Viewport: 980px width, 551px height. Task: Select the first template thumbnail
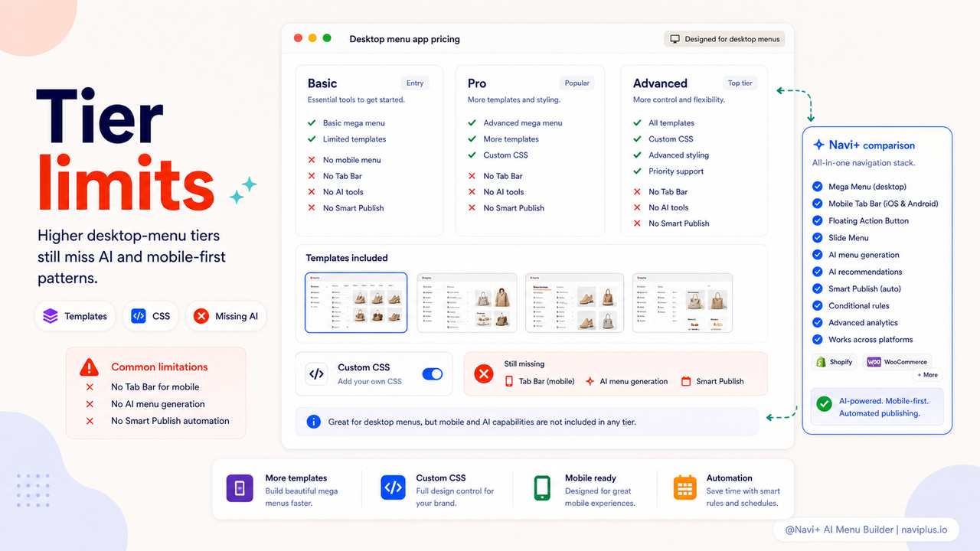click(356, 303)
